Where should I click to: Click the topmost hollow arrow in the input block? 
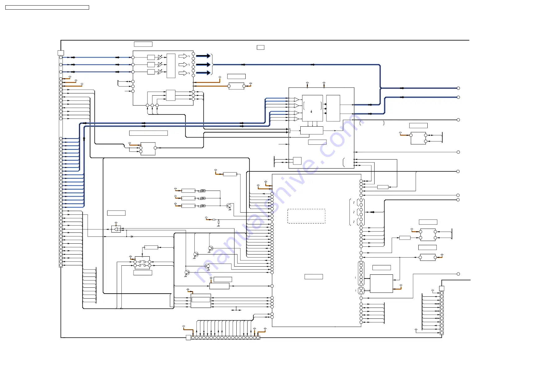point(183,56)
